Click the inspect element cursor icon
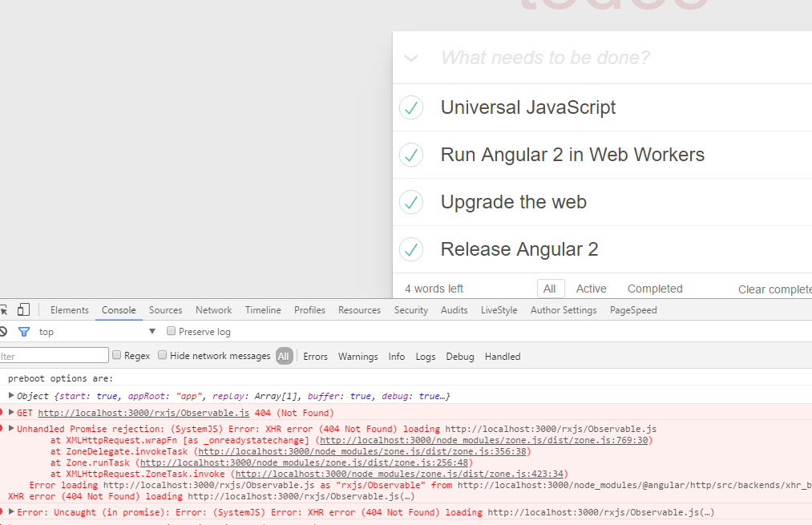Screen dimensions: 812x525 (x=3, y=310)
